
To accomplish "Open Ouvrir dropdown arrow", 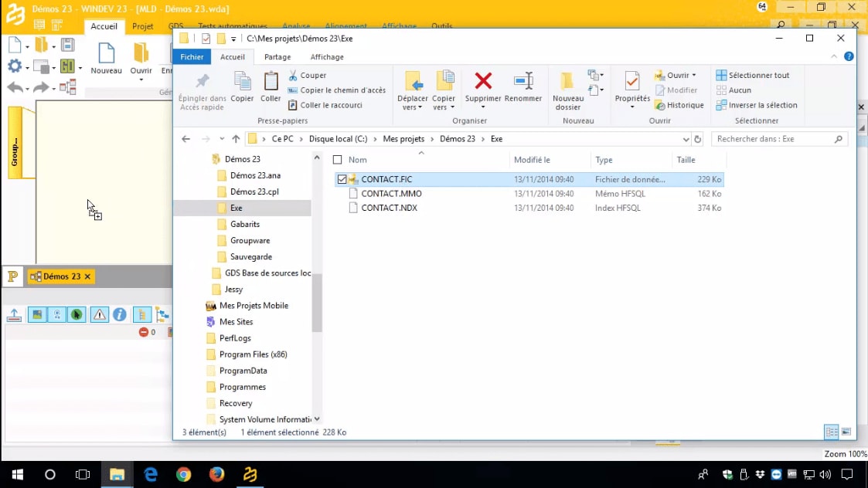I will (694, 75).
